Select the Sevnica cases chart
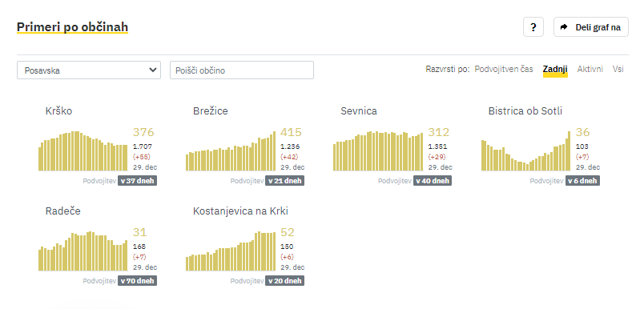 point(378,151)
